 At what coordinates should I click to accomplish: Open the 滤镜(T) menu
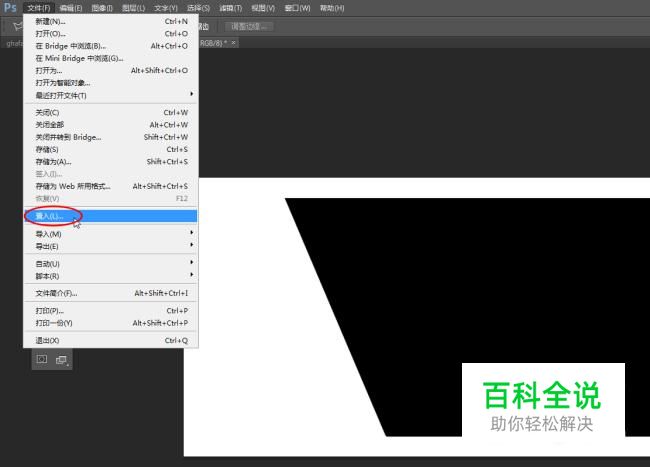tap(230, 8)
